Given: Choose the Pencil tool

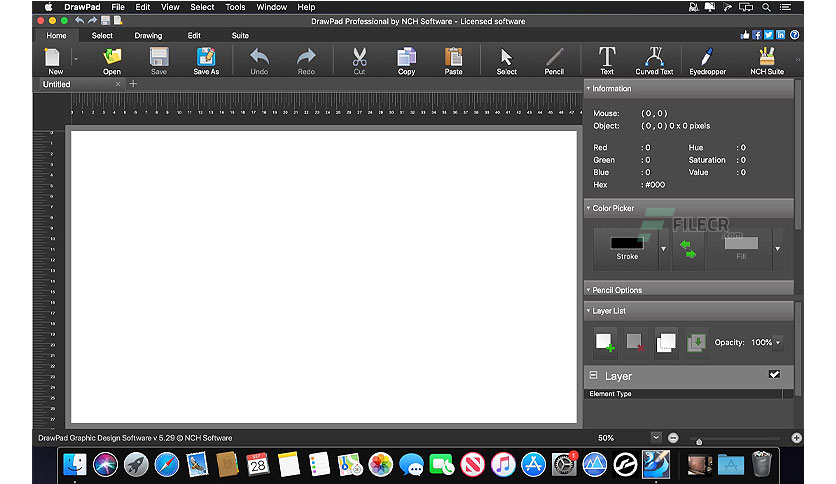Looking at the screenshot, I should (x=554, y=61).
